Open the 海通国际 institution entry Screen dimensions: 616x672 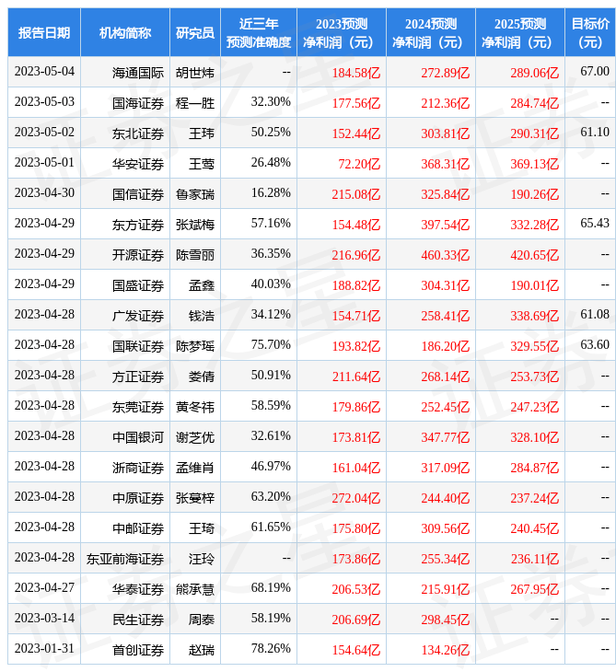point(138,72)
